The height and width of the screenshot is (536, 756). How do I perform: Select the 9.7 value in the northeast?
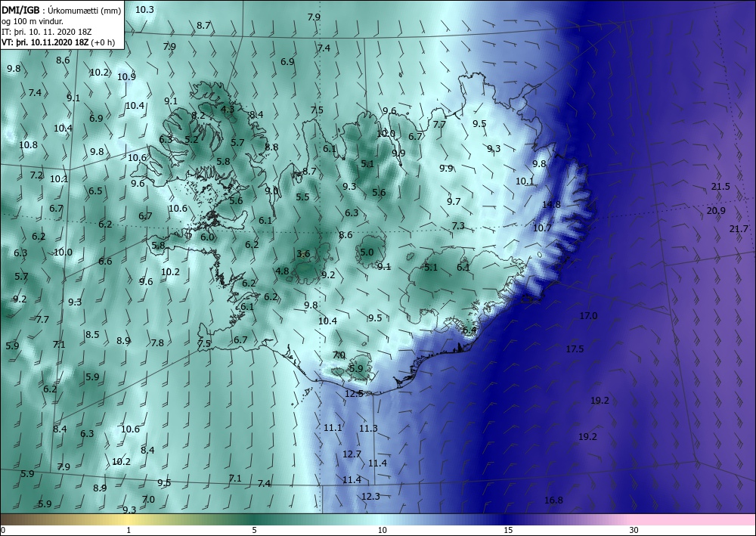[454, 202]
